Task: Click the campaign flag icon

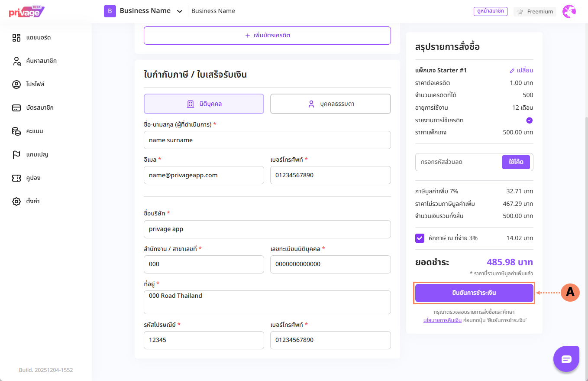Action: (16, 155)
